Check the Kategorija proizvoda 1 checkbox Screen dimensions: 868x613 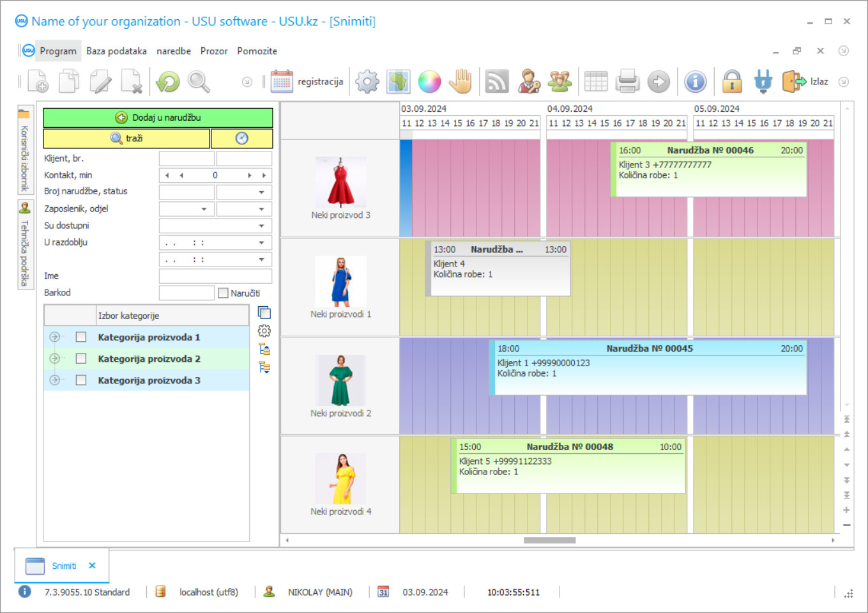pyautogui.click(x=81, y=337)
